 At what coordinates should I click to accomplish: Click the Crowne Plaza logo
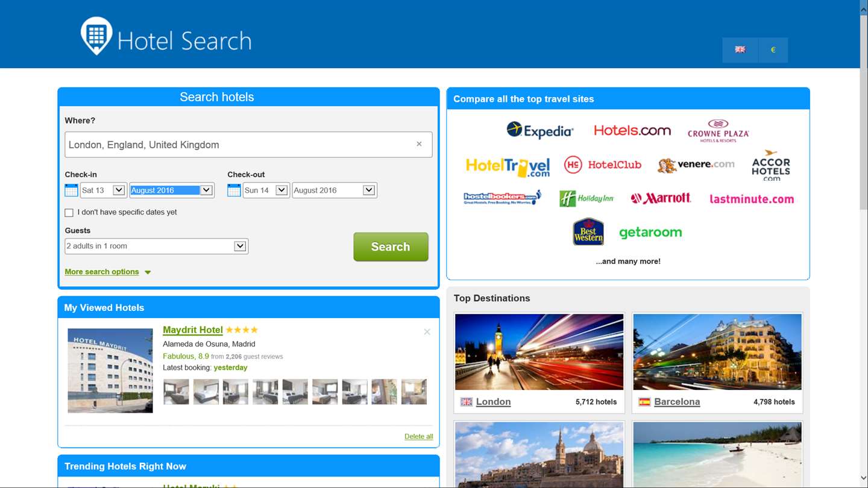(x=718, y=131)
